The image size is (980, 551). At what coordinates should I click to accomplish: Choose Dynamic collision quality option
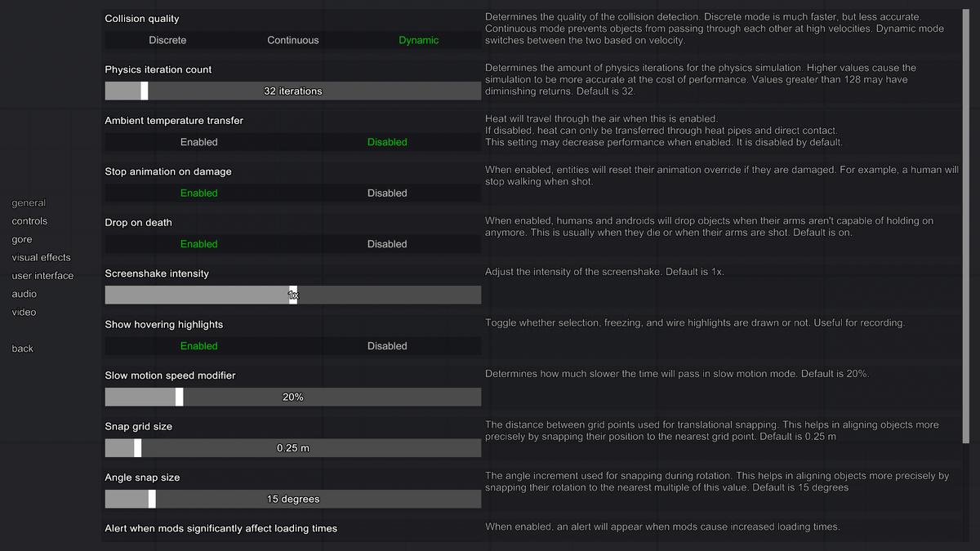point(418,40)
